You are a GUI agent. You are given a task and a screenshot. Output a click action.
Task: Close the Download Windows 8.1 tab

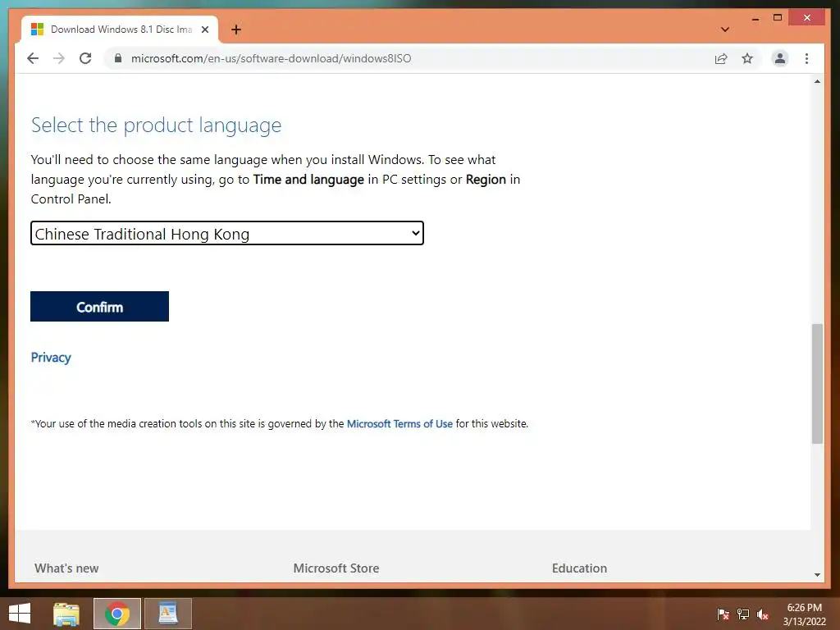pos(205,30)
